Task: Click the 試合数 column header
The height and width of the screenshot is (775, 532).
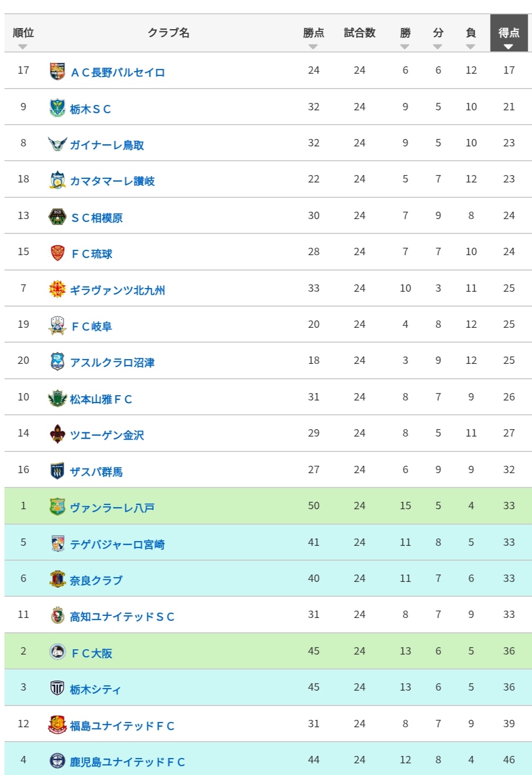Action: (360, 33)
